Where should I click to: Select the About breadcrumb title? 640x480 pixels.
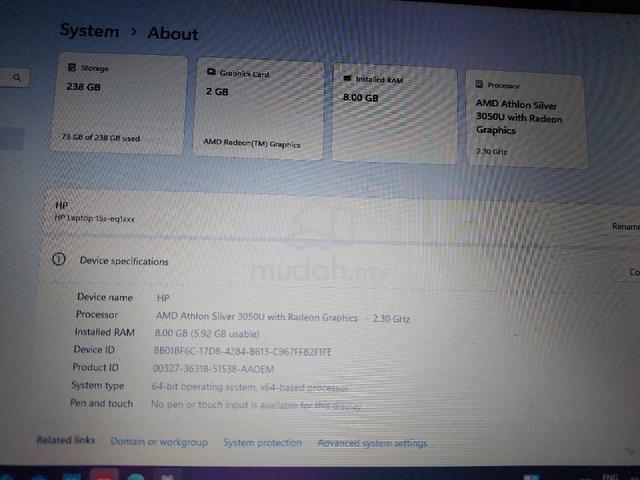click(173, 33)
